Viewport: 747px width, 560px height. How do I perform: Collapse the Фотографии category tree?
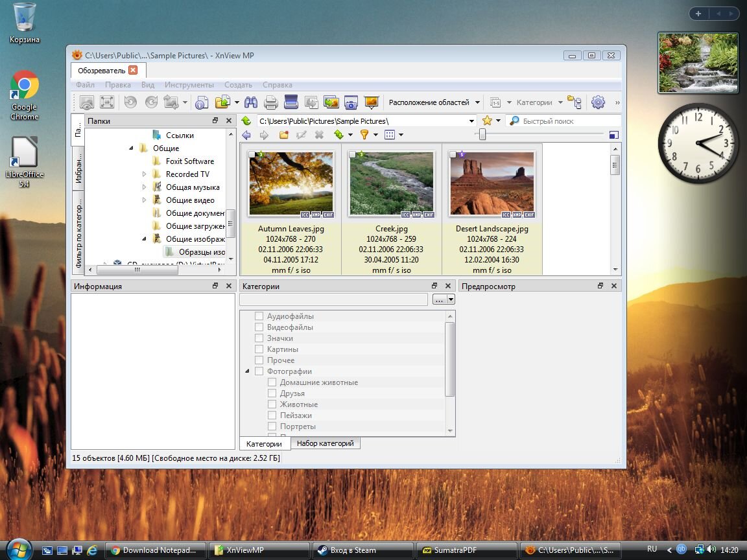(x=247, y=371)
